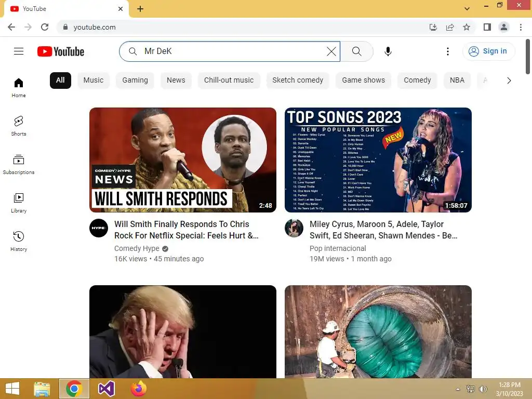Viewport: 532px width, 399px height.
Task: Open Visual Studio from the taskbar
Action: coord(106,389)
